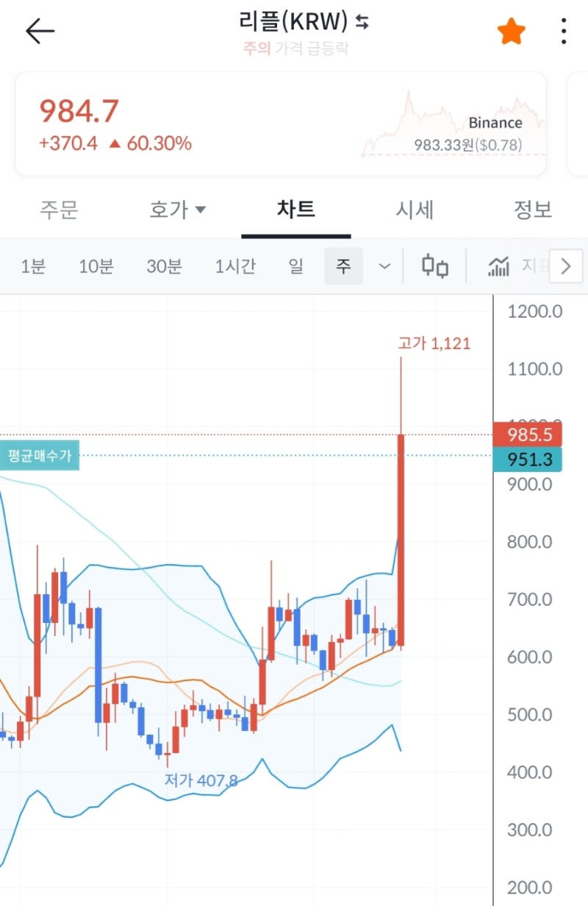Select the 주 weekly timeframe toggle

pyautogui.click(x=343, y=266)
